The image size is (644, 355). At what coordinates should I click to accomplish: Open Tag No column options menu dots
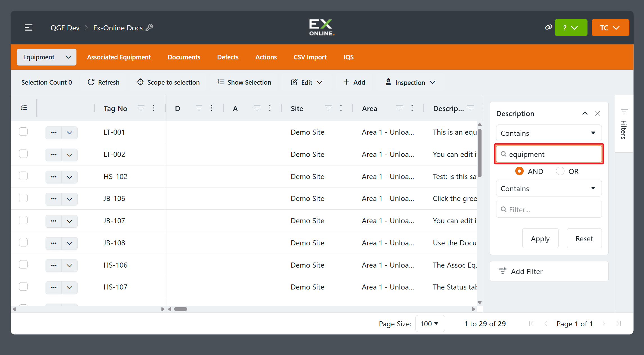(154, 108)
